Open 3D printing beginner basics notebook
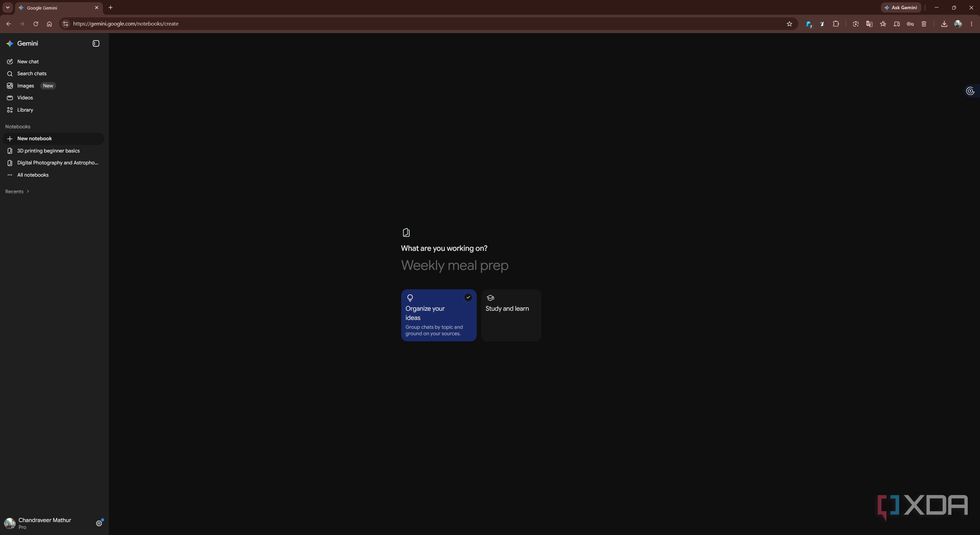The width and height of the screenshot is (980, 535). [53, 151]
